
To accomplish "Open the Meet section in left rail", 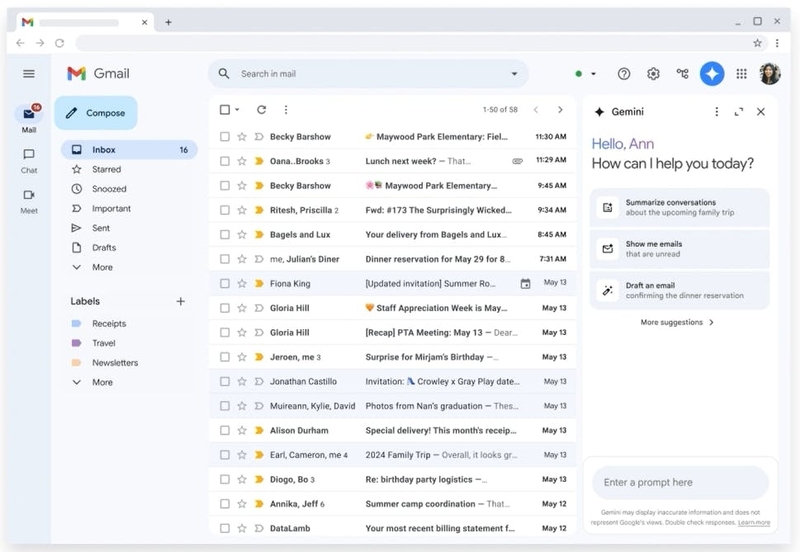I will (29, 201).
